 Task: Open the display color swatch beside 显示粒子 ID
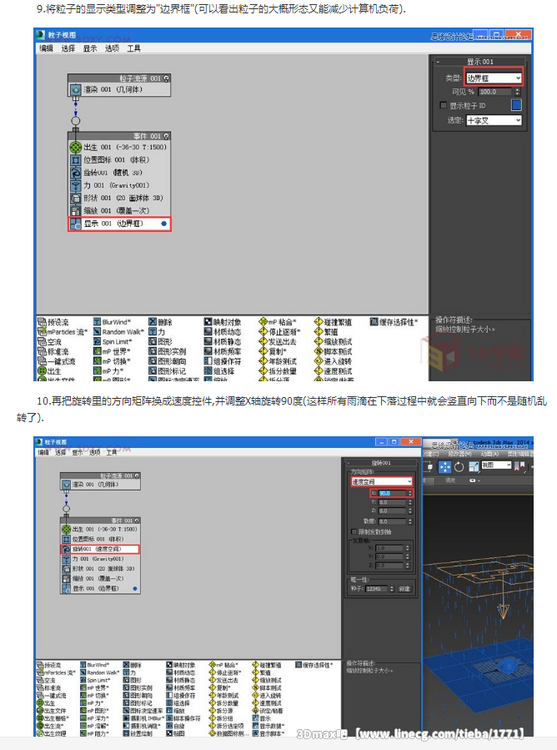tap(516, 105)
